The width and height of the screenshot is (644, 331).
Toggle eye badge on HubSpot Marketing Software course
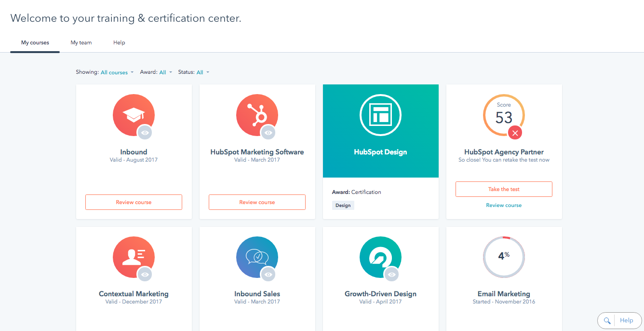point(268,132)
